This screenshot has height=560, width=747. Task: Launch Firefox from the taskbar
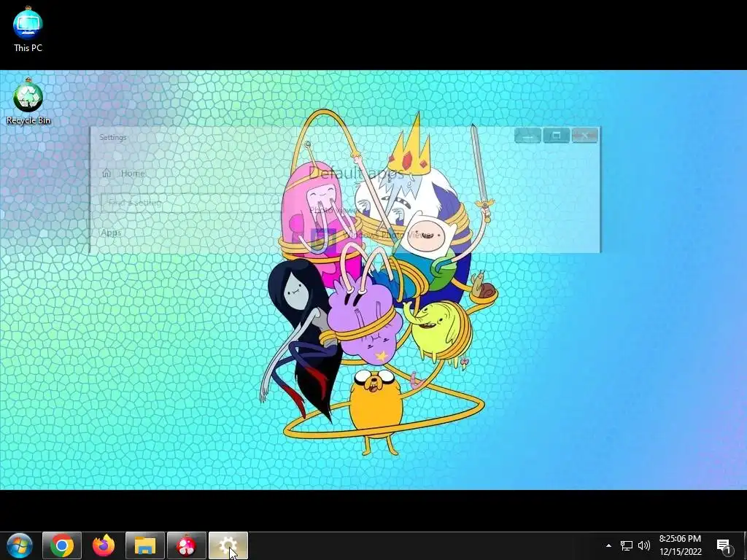104,545
